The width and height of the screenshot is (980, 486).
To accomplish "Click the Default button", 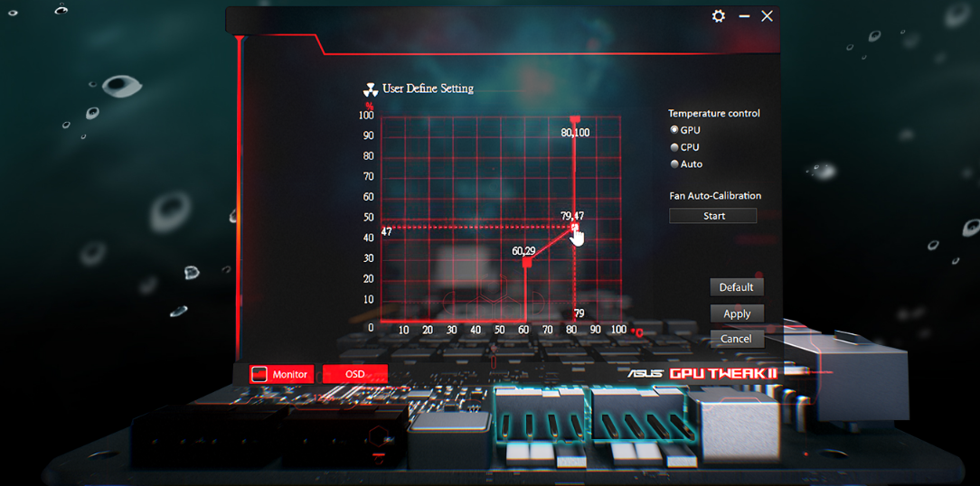I will pyautogui.click(x=737, y=287).
